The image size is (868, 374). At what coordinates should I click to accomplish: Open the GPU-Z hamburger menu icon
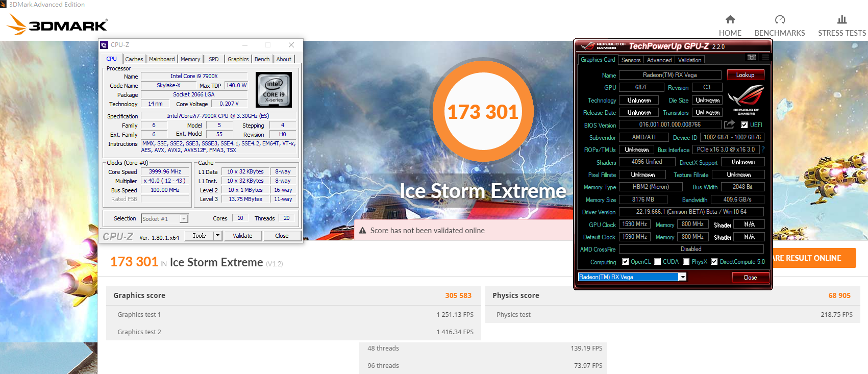tap(765, 57)
